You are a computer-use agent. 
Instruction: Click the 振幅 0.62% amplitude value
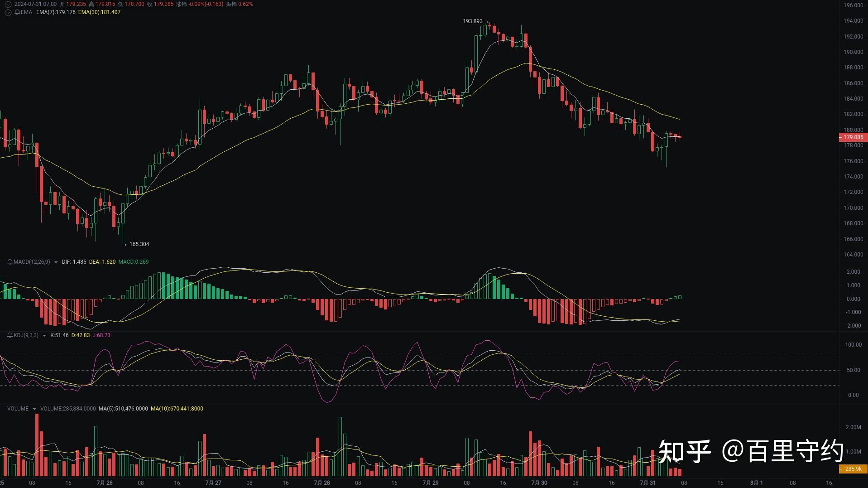tap(240, 4)
